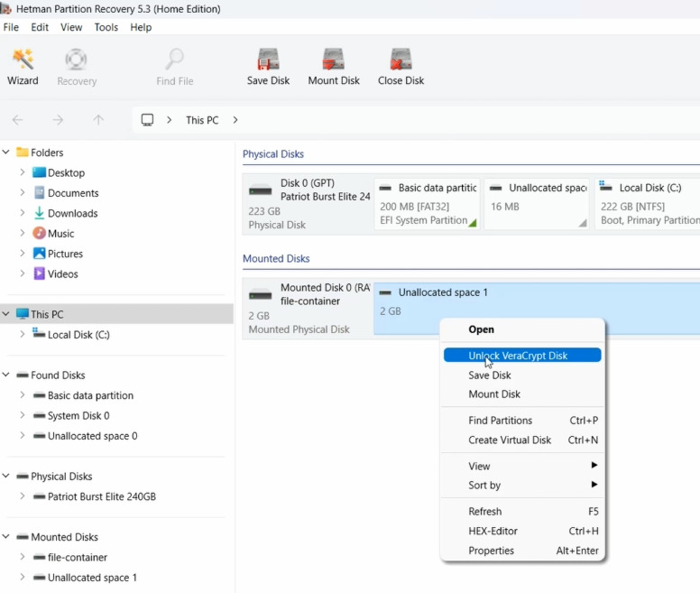The width and height of the screenshot is (700, 593).
Task: Collapse the Folders tree section
Action: pos(5,153)
